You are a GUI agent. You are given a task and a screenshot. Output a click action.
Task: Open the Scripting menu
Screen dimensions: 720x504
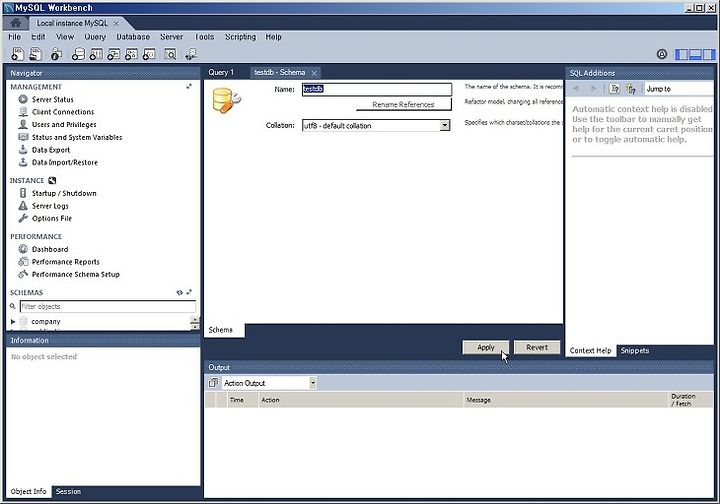[240, 37]
